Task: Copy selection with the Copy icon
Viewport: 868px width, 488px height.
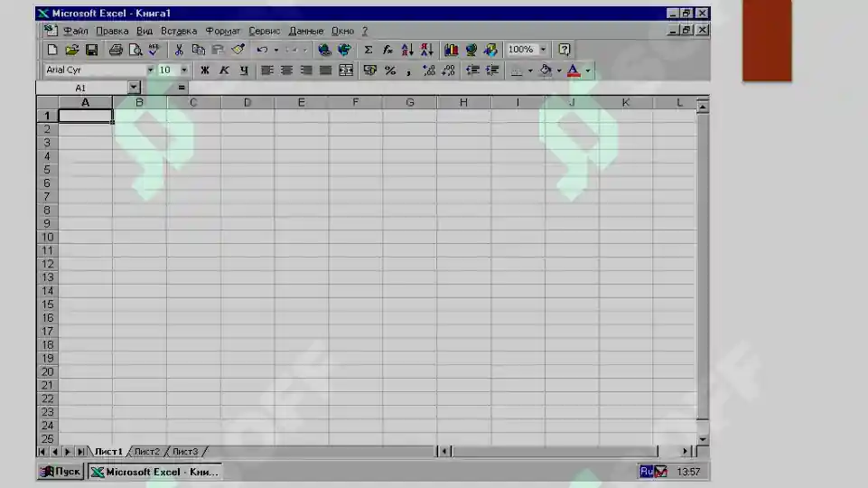Action: (198, 50)
